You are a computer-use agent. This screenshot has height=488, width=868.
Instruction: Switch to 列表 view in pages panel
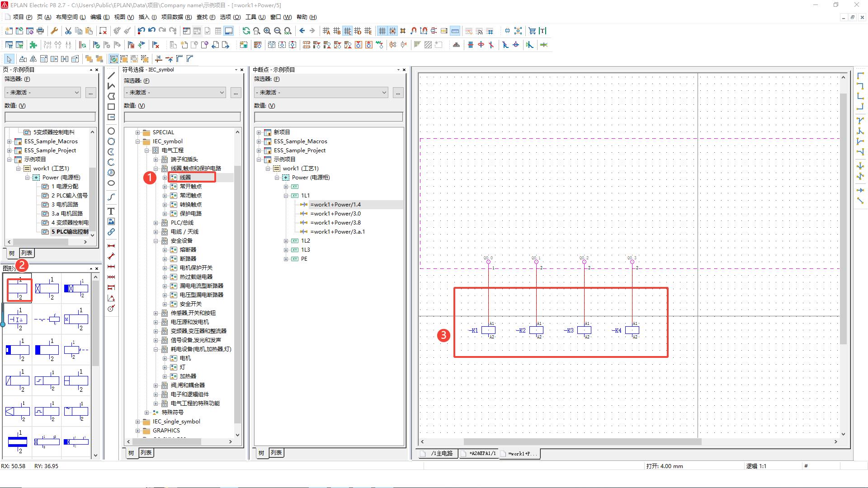click(27, 253)
